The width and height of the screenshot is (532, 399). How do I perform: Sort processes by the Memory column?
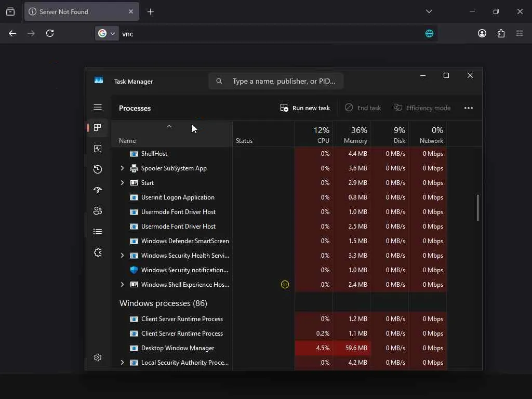(x=352, y=135)
